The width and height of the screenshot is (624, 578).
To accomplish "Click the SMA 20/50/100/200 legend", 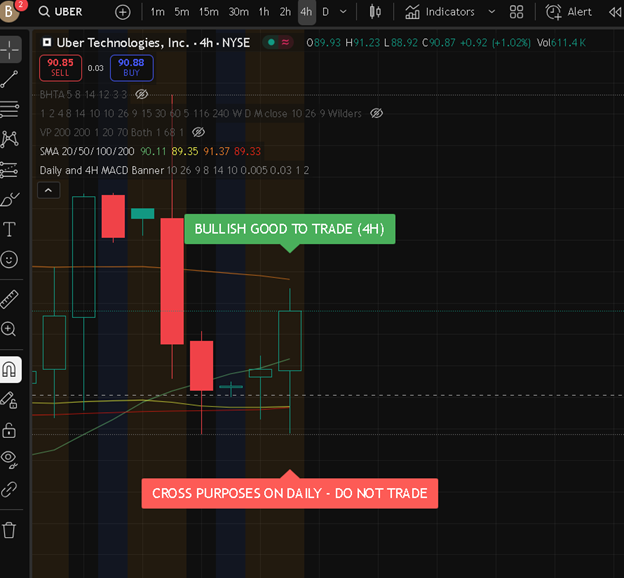I will pos(87,151).
